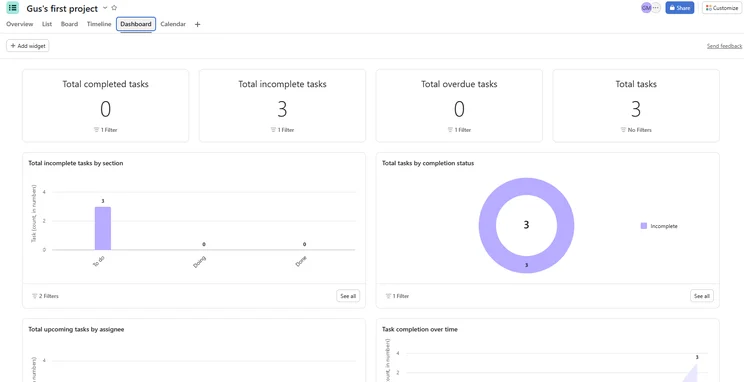
Task: Star Gus's first project as favorite
Action: [x=114, y=8]
